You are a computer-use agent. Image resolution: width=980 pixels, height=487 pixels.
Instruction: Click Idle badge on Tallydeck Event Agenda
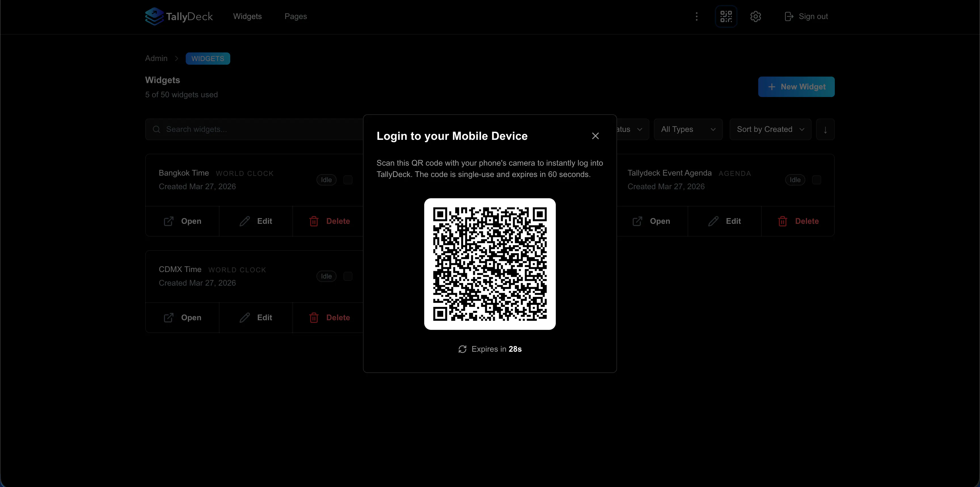[x=795, y=180]
